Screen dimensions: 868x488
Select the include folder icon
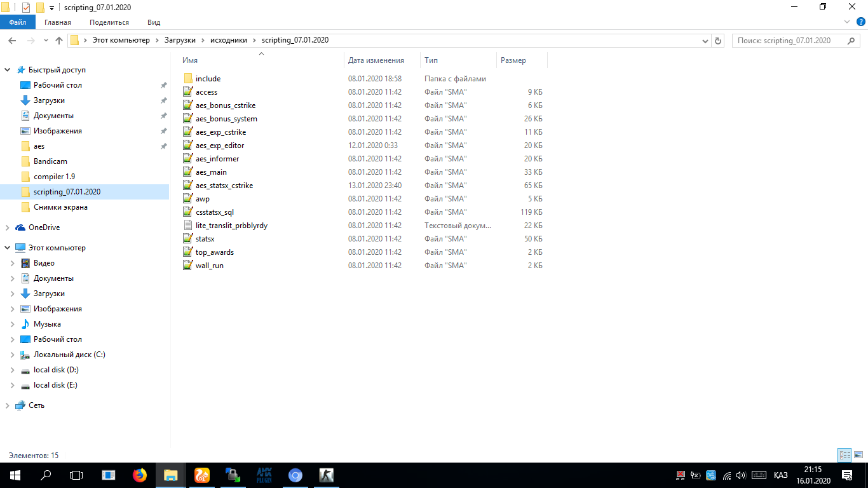tap(187, 79)
